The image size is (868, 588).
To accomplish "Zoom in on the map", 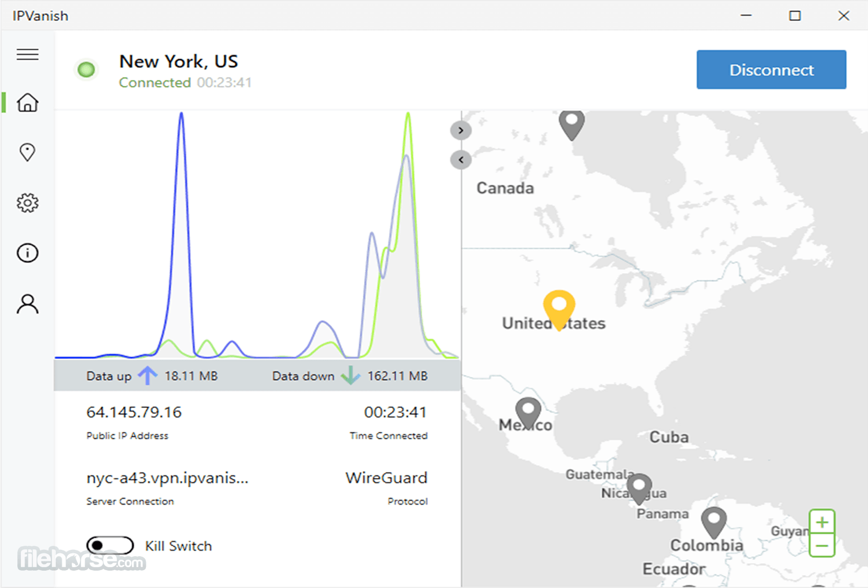I will tap(822, 522).
